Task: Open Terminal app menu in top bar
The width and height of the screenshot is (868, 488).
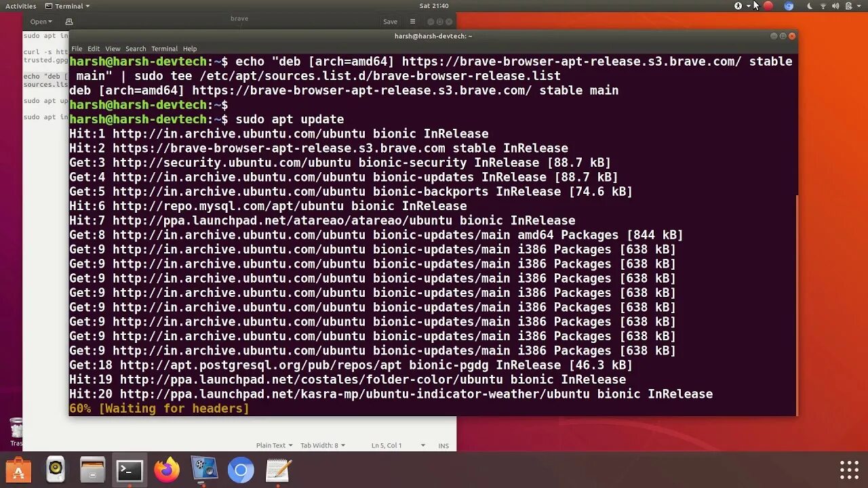Action: tap(67, 6)
